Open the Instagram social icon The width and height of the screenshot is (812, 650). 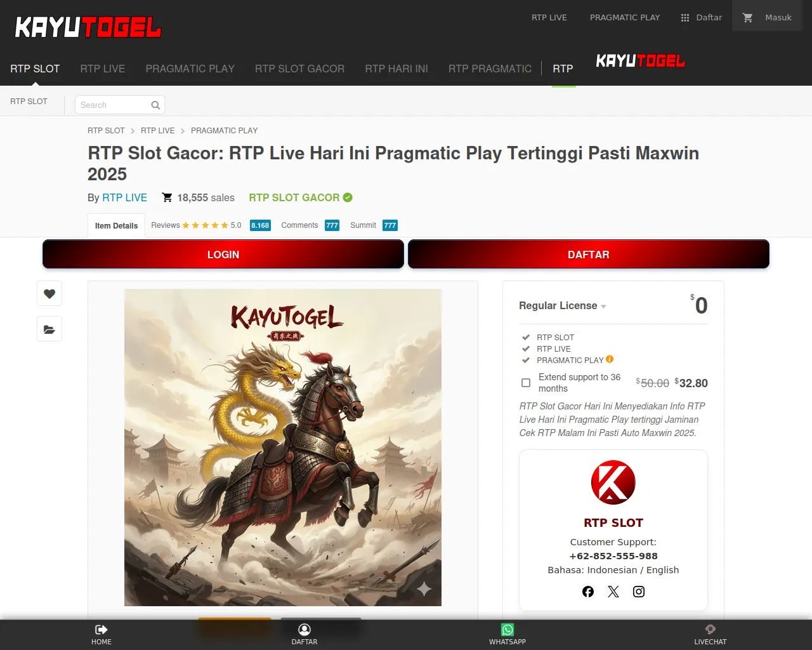[x=639, y=592]
